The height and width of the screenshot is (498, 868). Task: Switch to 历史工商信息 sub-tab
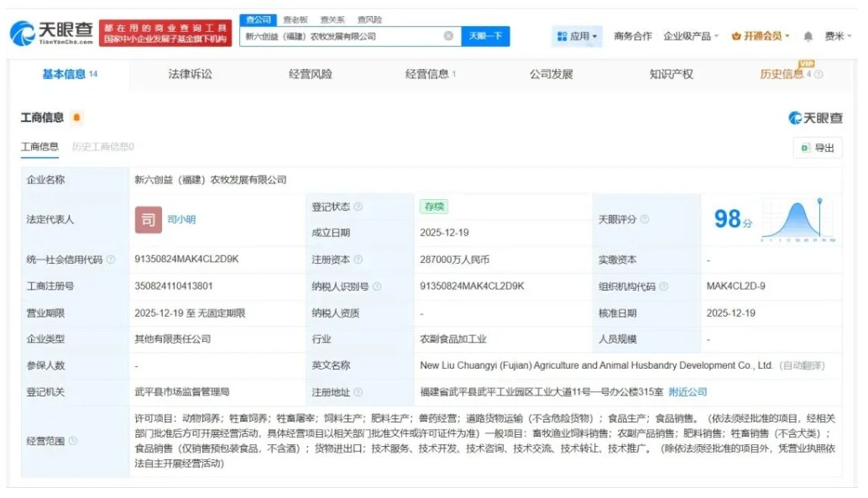(x=102, y=147)
